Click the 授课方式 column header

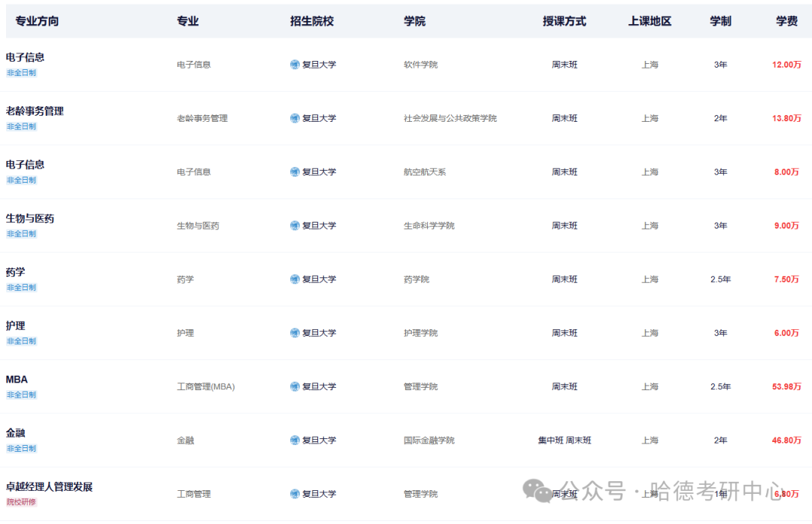(x=565, y=21)
